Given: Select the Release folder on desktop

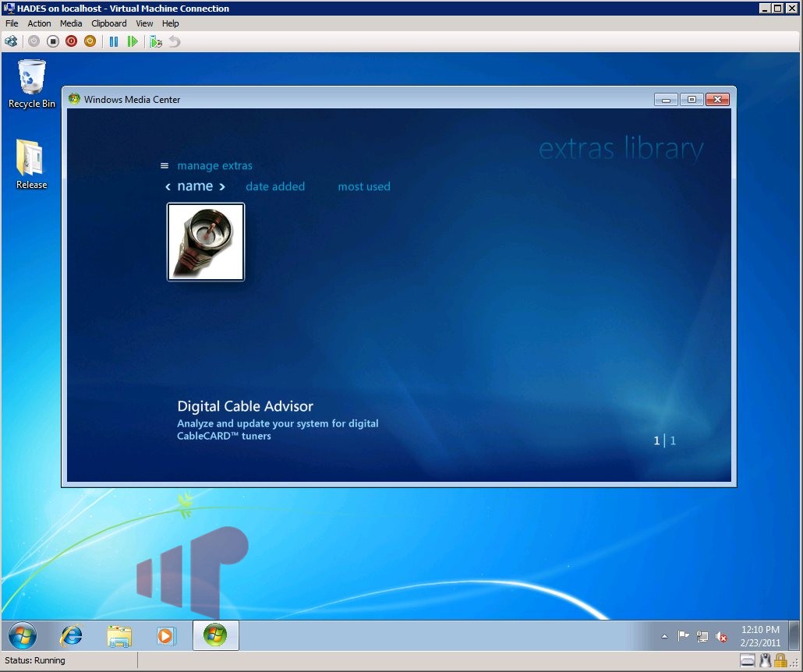Looking at the screenshot, I should click(31, 164).
